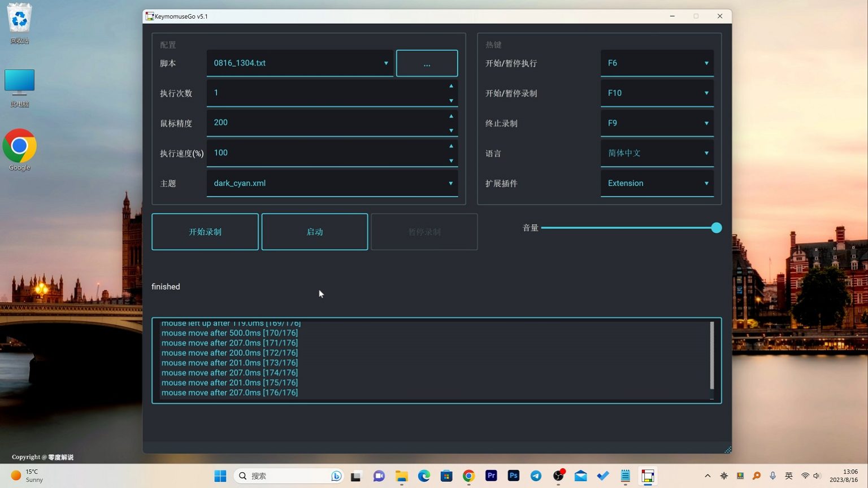Open Telegram from taskbar
This screenshot has height=488, width=868.
pos(536,476)
